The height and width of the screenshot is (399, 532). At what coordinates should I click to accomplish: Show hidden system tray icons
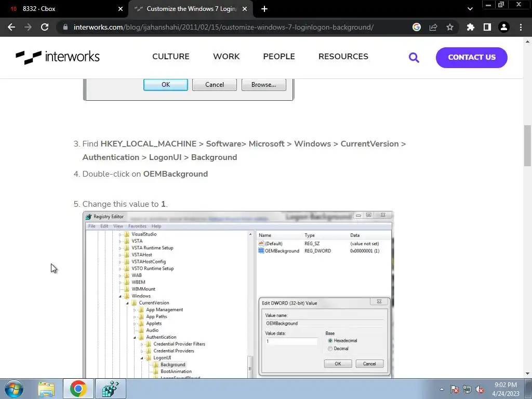point(442,389)
